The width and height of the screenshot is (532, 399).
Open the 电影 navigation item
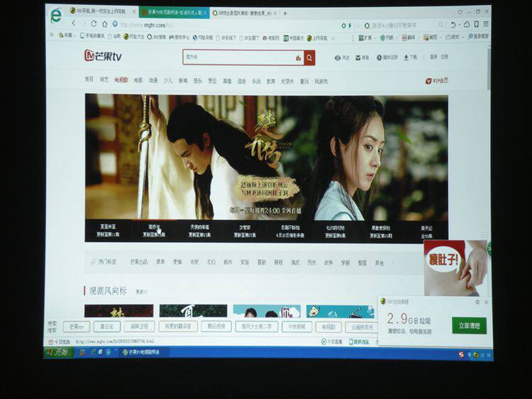pyautogui.click(x=138, y=80)
